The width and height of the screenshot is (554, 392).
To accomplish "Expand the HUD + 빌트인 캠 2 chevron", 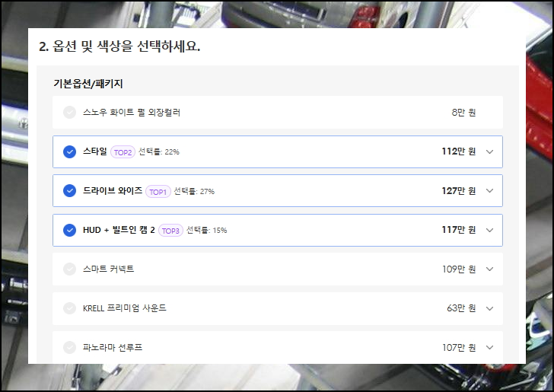I will tap(490, 230).
